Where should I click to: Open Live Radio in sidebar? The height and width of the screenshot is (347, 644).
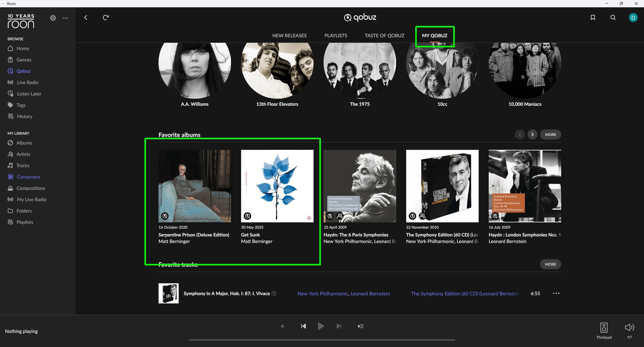[28, 82]
